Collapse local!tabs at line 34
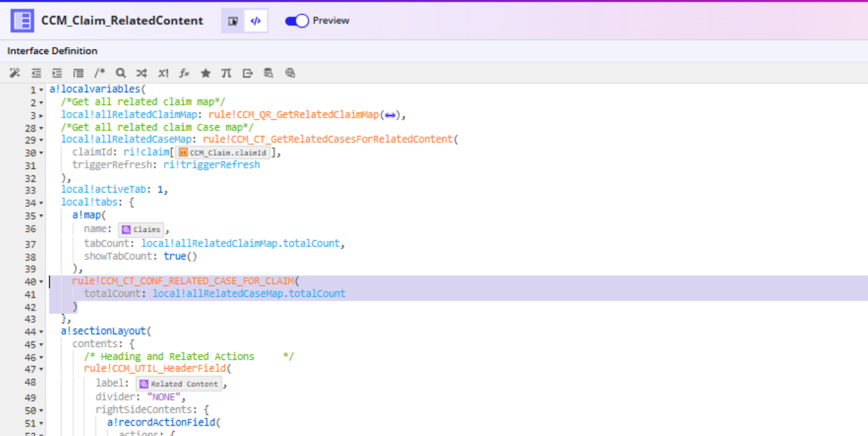This screenshot has width=868, height=436. pos(42,203)
